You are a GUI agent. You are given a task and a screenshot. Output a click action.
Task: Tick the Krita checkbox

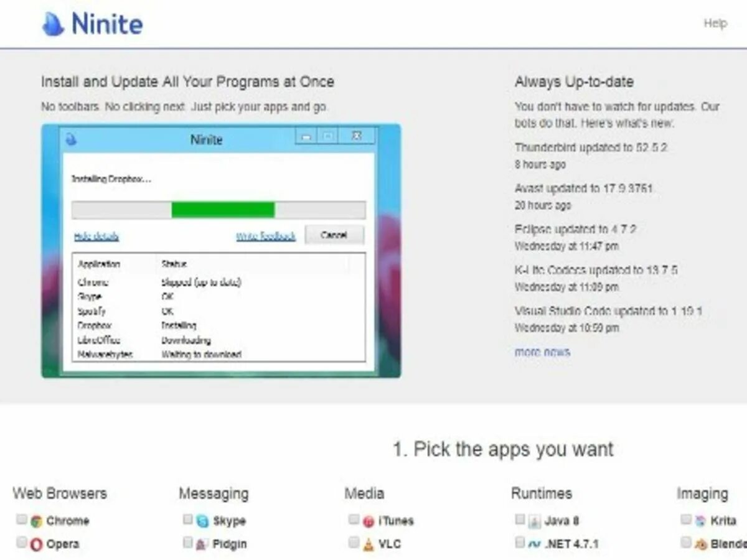pyautogui.click(x=685, y=520)
